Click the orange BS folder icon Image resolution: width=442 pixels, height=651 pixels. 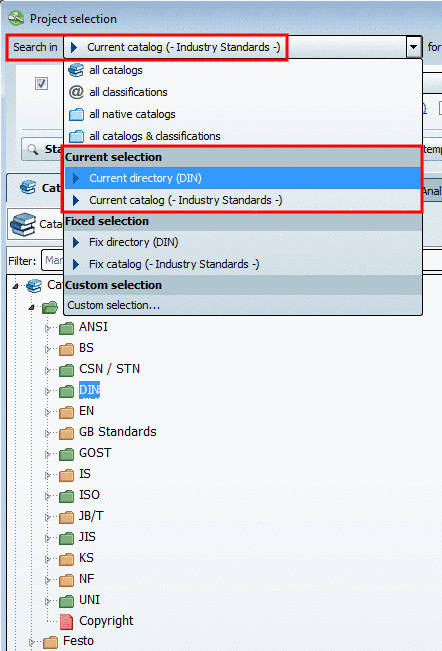(x=66, y=349)
